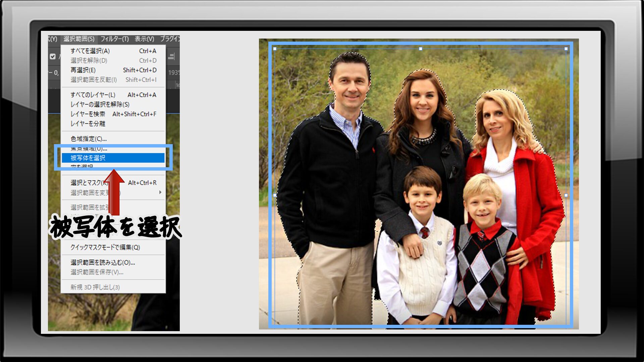Open 選択とマスク(K) with Alt+Ctrl+R shortcut
The height and width of the screenshot is (362, 644).
pyautogui.click(x=113, y=183)
